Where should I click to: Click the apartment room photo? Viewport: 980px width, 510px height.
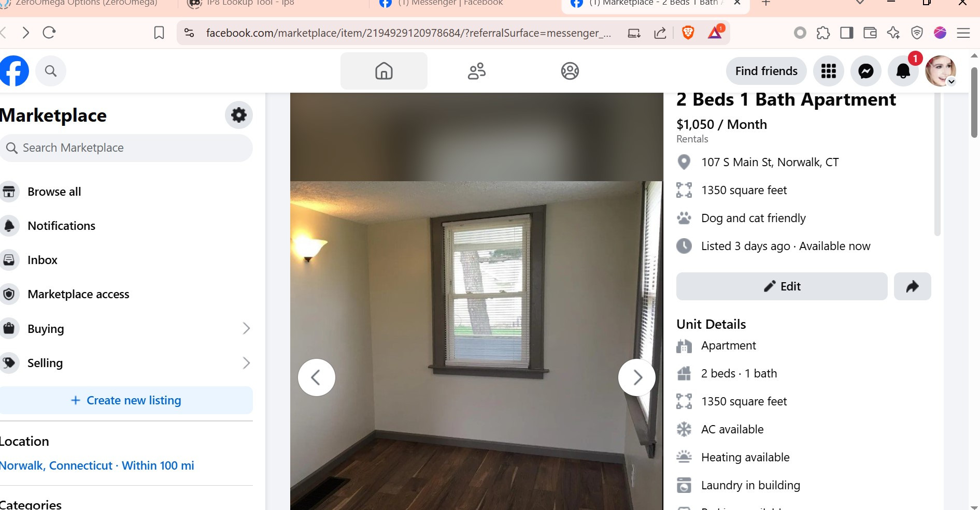476,345
